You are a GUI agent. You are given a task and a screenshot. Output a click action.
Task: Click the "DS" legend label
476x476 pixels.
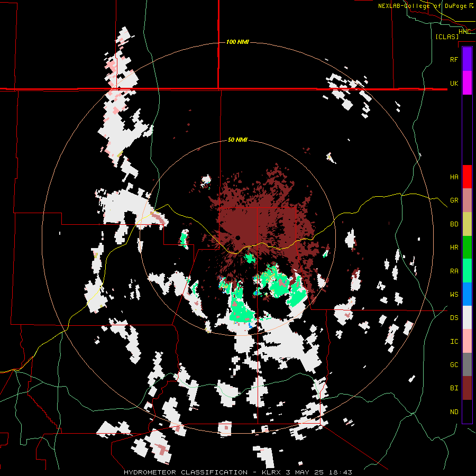click(454, 318)
